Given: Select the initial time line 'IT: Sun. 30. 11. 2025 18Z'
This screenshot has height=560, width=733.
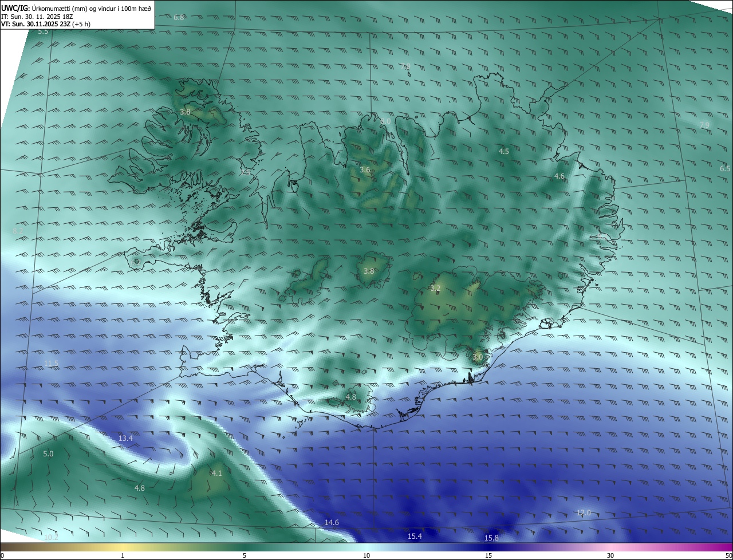Looking at the screenshot, I should (37, 17).
